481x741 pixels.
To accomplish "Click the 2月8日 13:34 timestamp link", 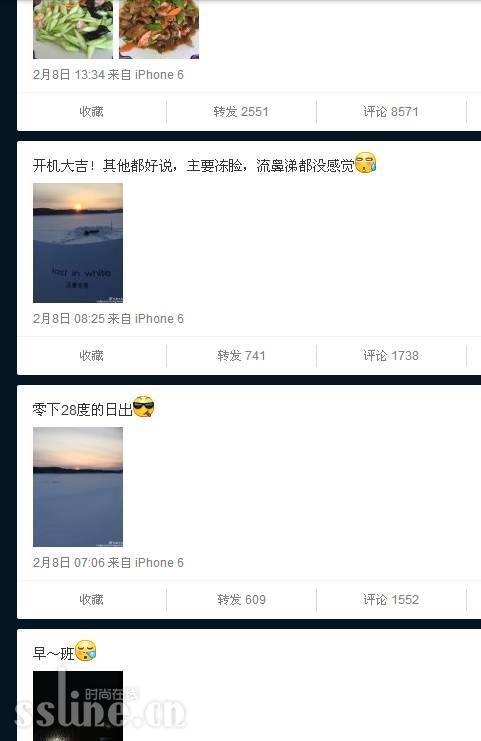I will point(69,75).
